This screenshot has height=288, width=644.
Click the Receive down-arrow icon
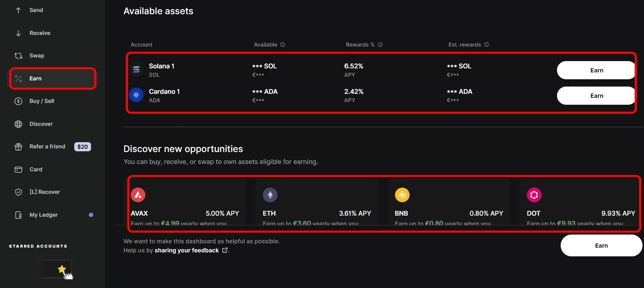(x=18, y=33)
